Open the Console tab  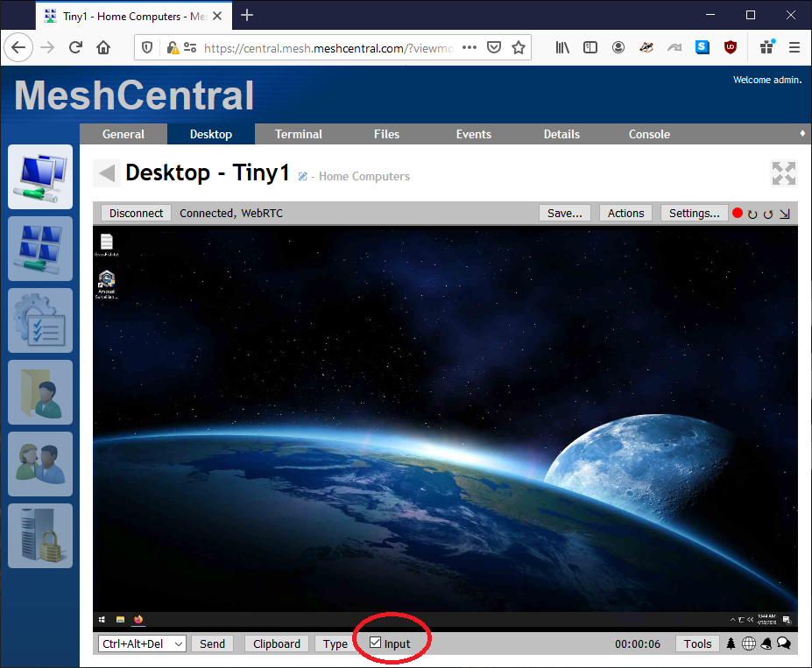click(649, 134)
